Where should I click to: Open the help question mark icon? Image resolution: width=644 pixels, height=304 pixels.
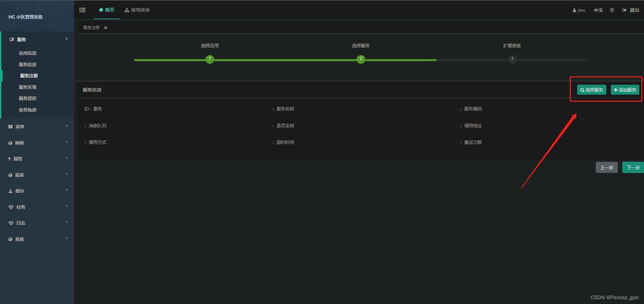point(612,10)
